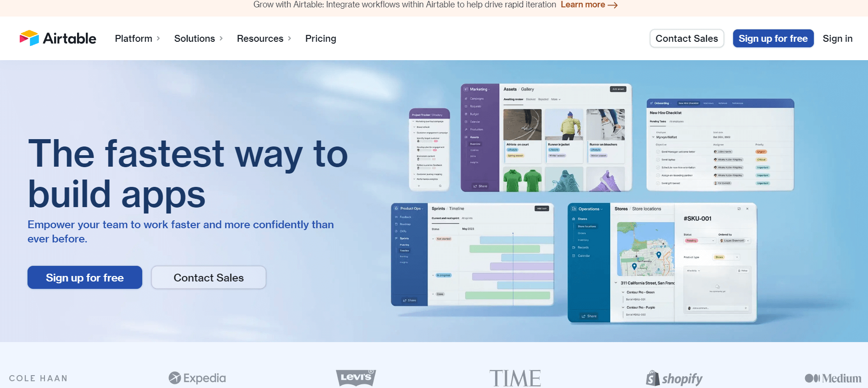Click the Medium logo

[833, 378]
